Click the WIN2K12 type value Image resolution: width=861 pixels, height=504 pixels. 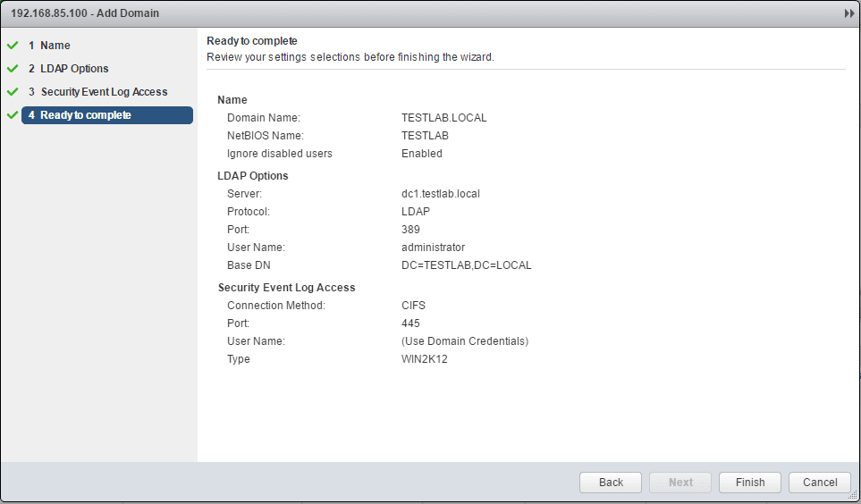point(425,359)
